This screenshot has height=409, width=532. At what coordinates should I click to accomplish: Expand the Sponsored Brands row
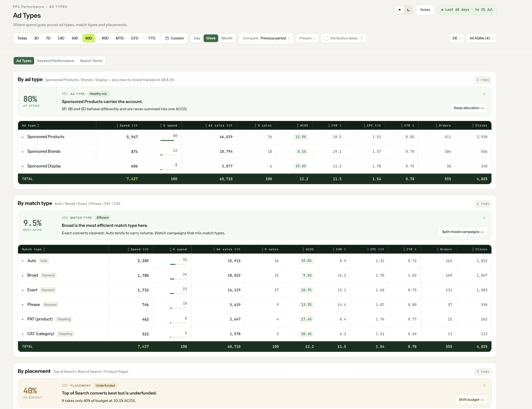23,152
